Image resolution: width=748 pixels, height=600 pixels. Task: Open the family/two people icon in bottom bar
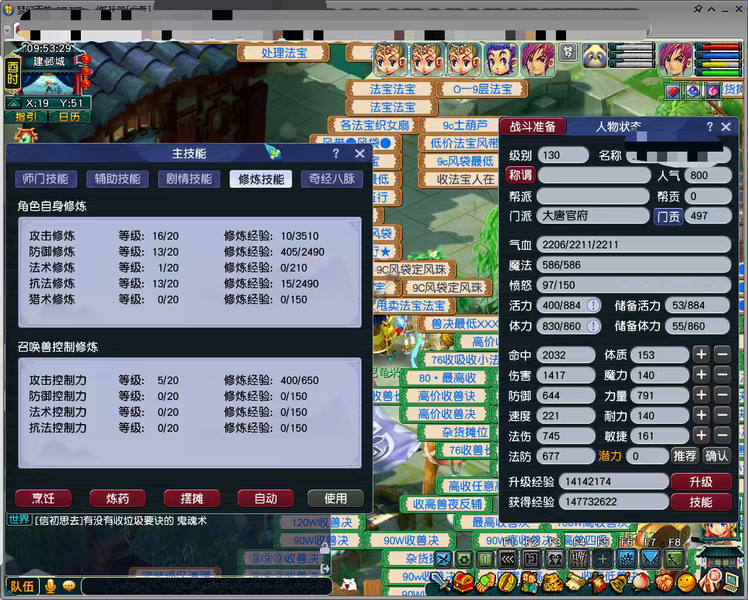[x=530, y=583]
